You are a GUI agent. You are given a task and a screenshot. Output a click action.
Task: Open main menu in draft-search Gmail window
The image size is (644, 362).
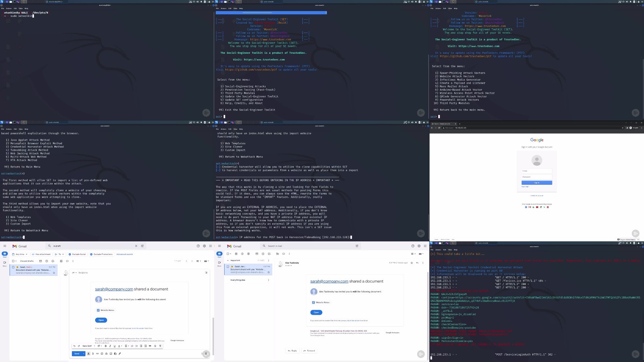(x=5, y=246)
